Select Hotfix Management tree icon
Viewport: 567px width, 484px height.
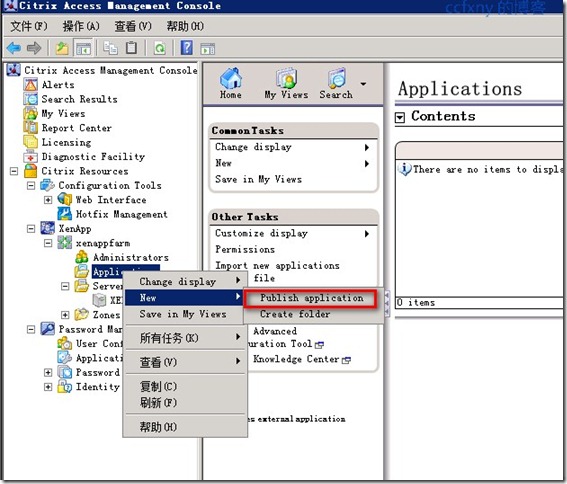click(65, 214)
